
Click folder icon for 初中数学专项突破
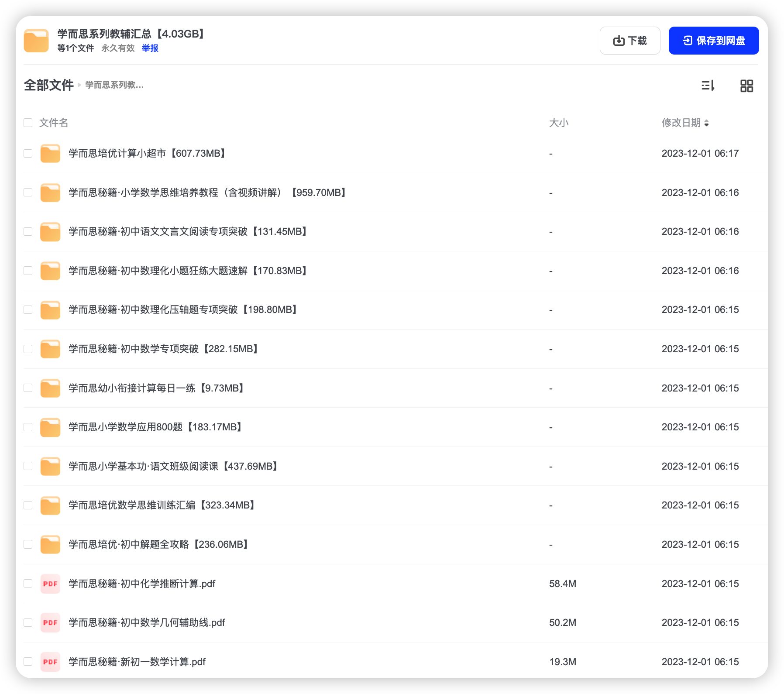coord(50,349)
